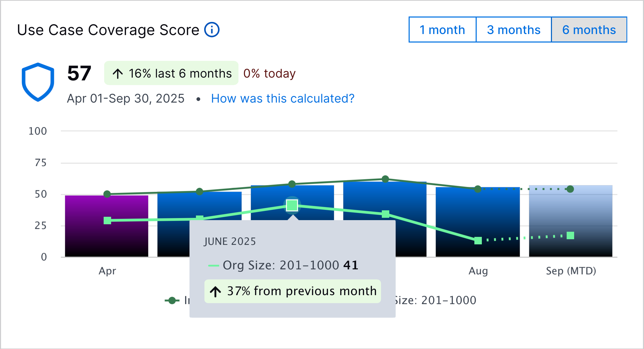Viewport: 644px width, 349px height.
Task: Select the 1 month time range
Action: 442,30
